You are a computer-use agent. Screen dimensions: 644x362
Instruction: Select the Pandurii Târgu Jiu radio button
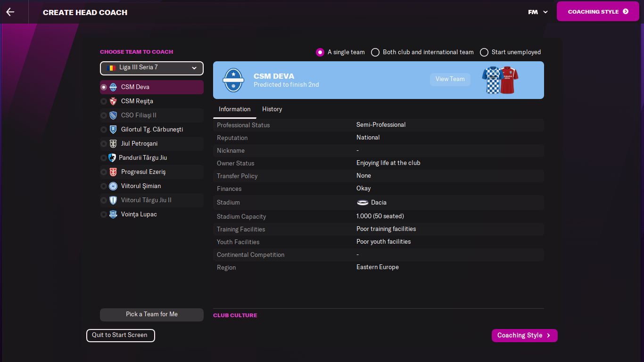click(104, 158)
